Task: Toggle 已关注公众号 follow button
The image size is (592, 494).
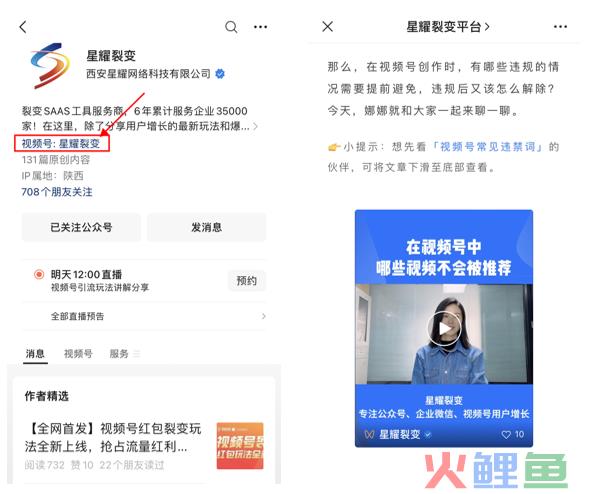Action: point(81,227)
